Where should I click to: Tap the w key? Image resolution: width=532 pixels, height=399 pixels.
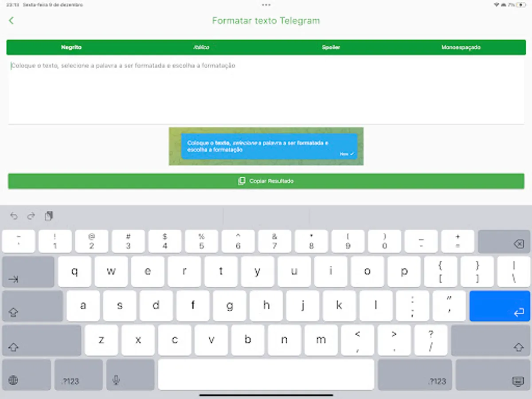(111, 271)
